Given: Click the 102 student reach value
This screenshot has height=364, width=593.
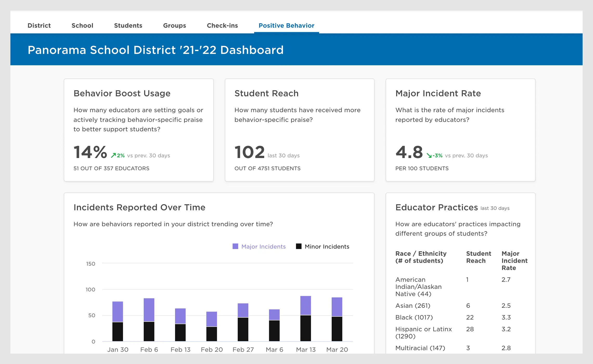Looking at the screenshot, I should coord(249,152).
